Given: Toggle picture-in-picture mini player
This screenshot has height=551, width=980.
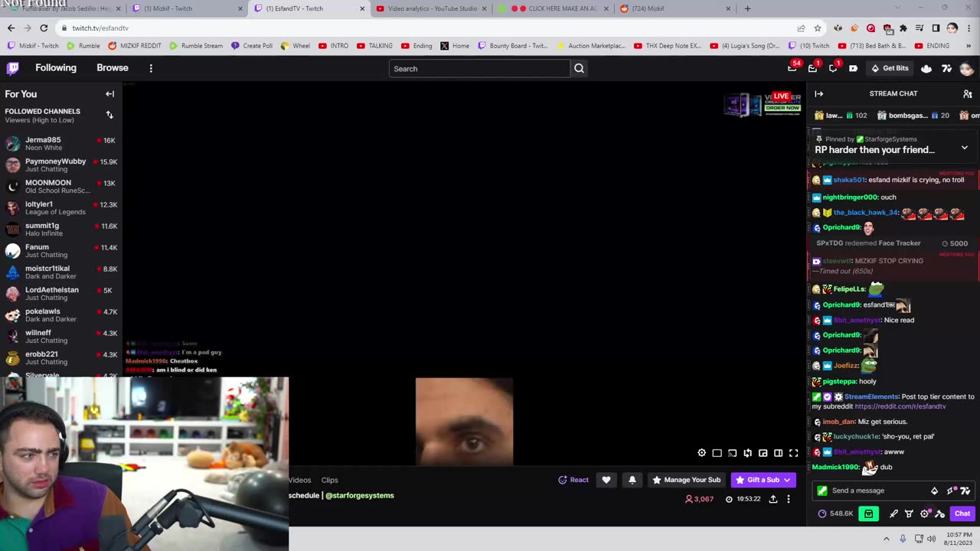Looking at the screenshot, I should 763,453.
